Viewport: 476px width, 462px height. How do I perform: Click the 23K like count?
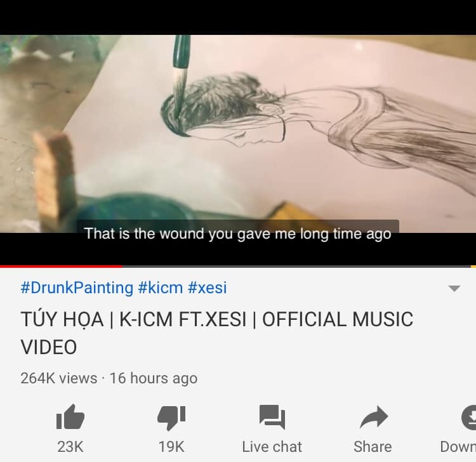70,447
